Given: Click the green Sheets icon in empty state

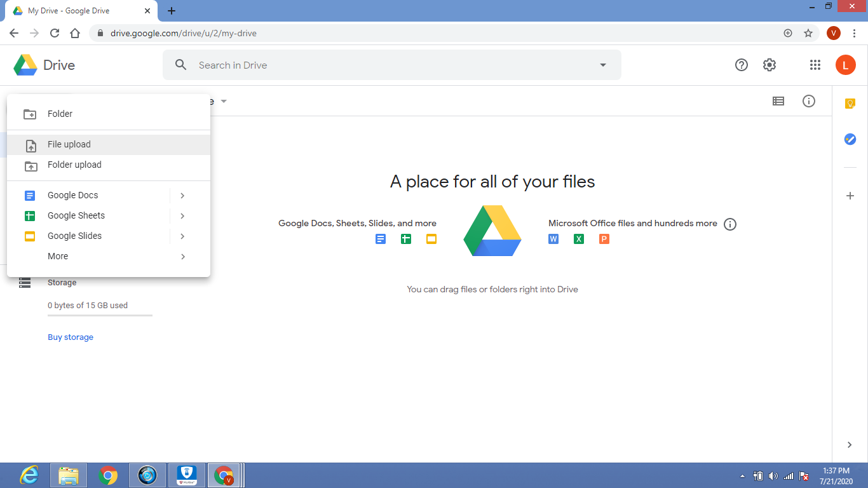Looking at the screenshot, I should pyautogui.click(x=406, y=239).
